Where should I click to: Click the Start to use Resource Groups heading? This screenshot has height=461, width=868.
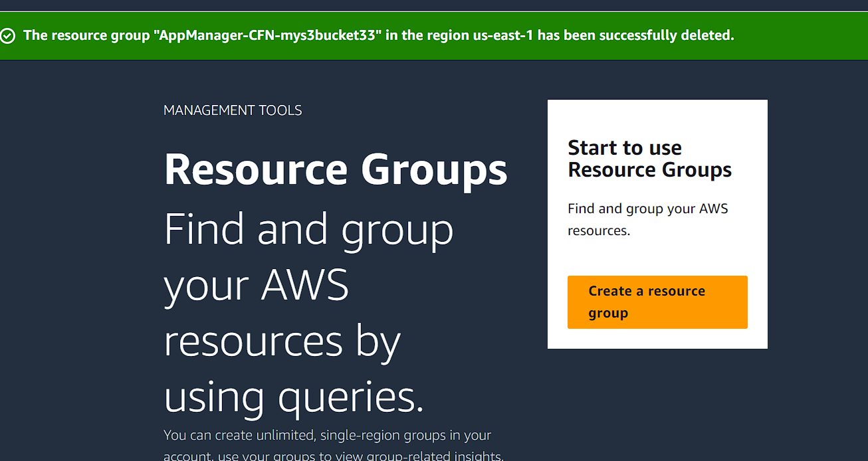point(650,159)
